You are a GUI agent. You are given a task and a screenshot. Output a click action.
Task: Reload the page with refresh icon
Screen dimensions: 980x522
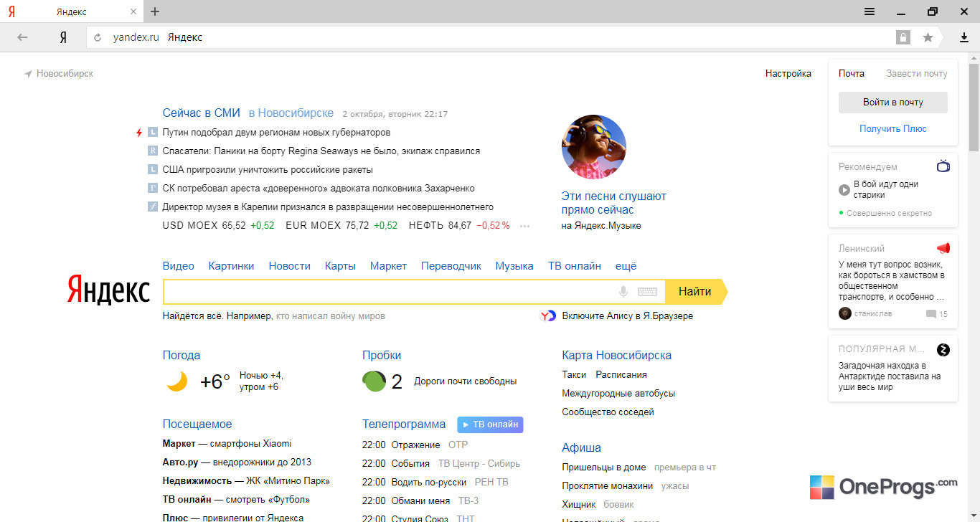[98, 37]
